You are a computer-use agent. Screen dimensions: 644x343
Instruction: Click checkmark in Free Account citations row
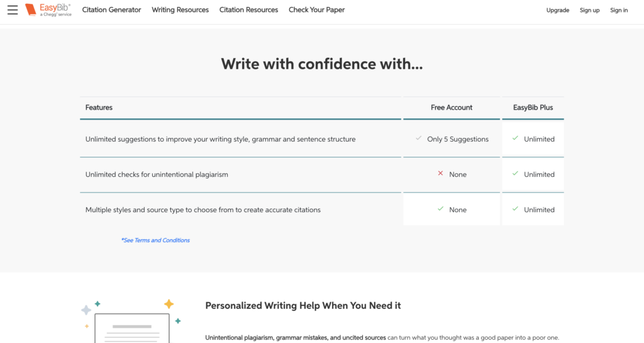440,209
